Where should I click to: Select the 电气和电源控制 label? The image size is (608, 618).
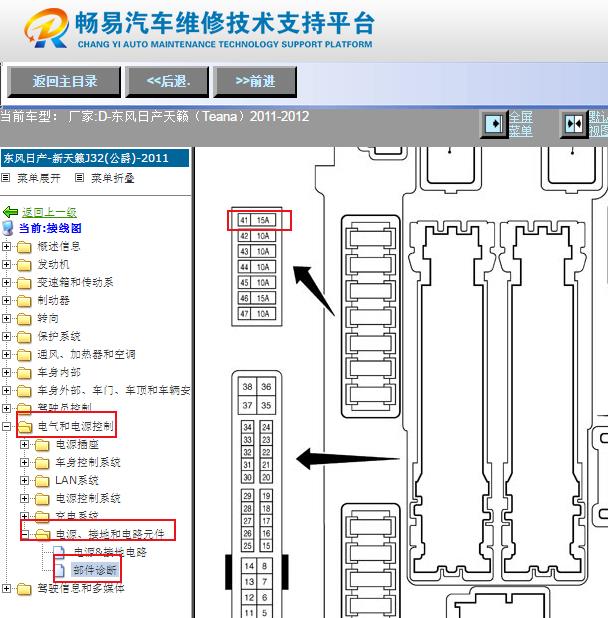click(x=75, y=426)
